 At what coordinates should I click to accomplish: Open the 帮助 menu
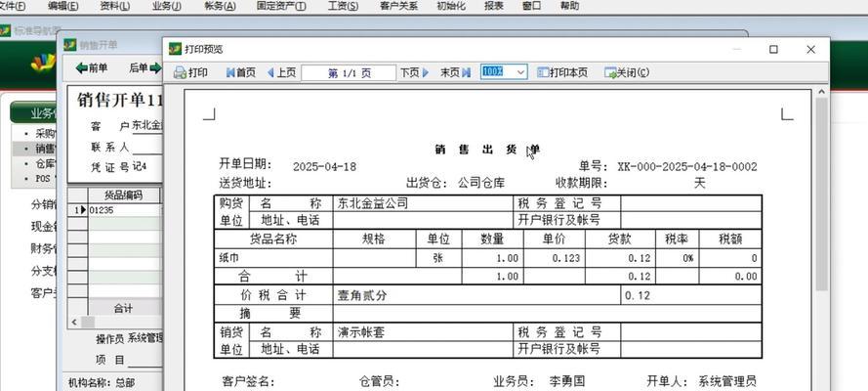(x=569, y=6)
